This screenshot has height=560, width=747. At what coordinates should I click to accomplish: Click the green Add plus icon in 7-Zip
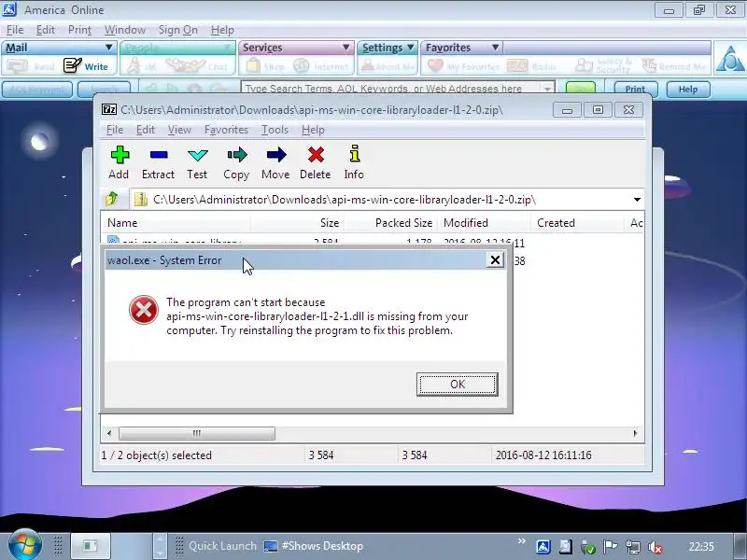point(120,155)
